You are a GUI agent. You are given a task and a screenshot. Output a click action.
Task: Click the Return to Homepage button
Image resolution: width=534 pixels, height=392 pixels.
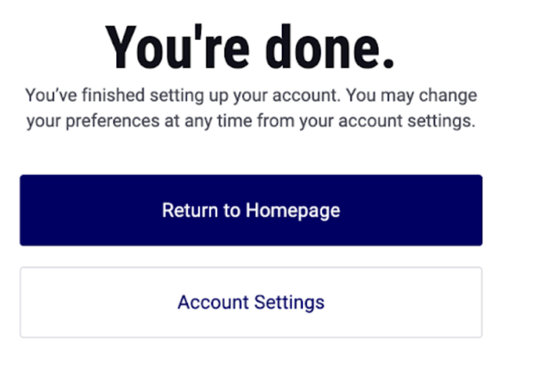pos(251,210)
